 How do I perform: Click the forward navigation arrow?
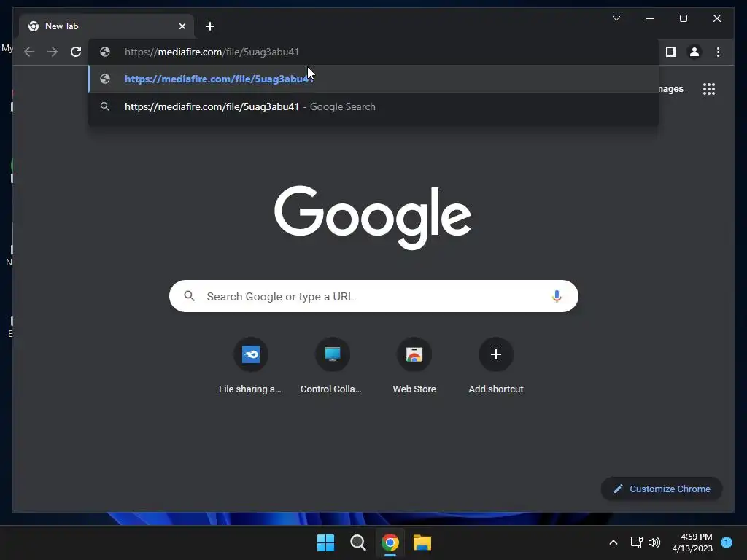[x=53, y=52]
